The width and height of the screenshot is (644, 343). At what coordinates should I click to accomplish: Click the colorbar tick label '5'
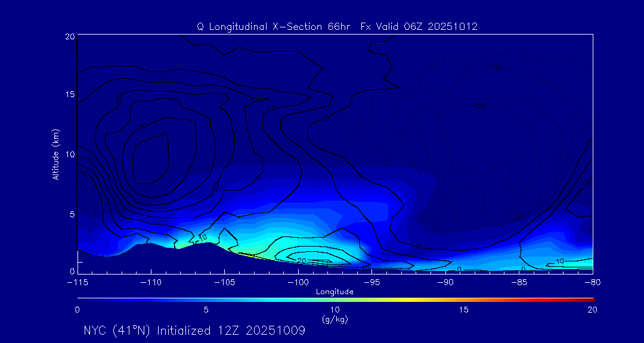coord(206,311)
